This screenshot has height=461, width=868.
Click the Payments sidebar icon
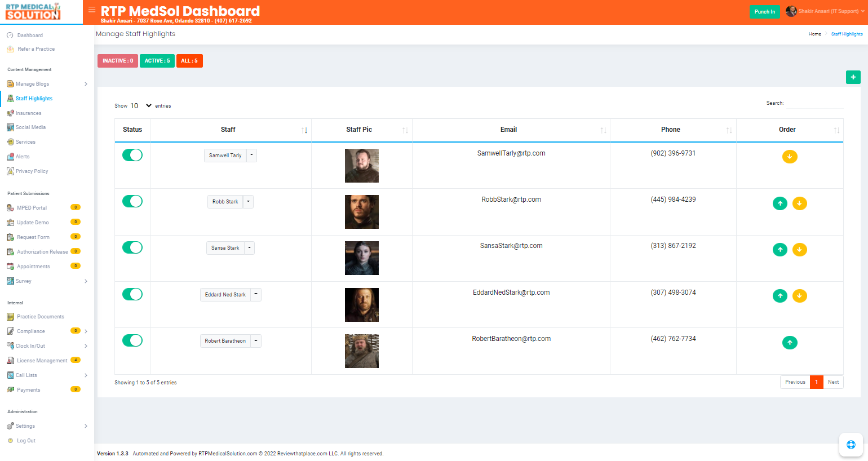[x=10, y=390]
